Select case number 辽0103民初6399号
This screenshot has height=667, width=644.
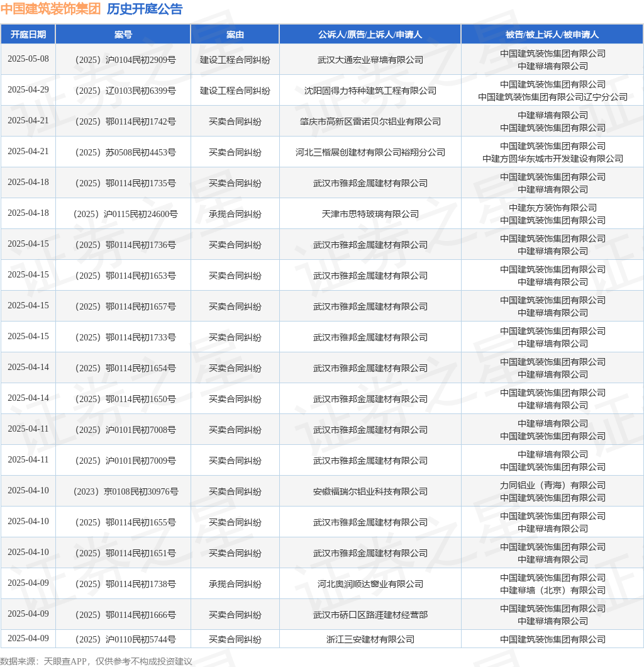[141, 91]
